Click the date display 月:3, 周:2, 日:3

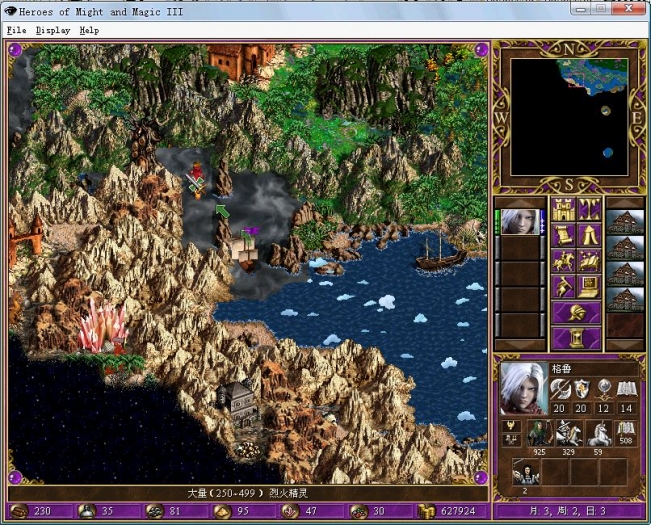point(567,511)
